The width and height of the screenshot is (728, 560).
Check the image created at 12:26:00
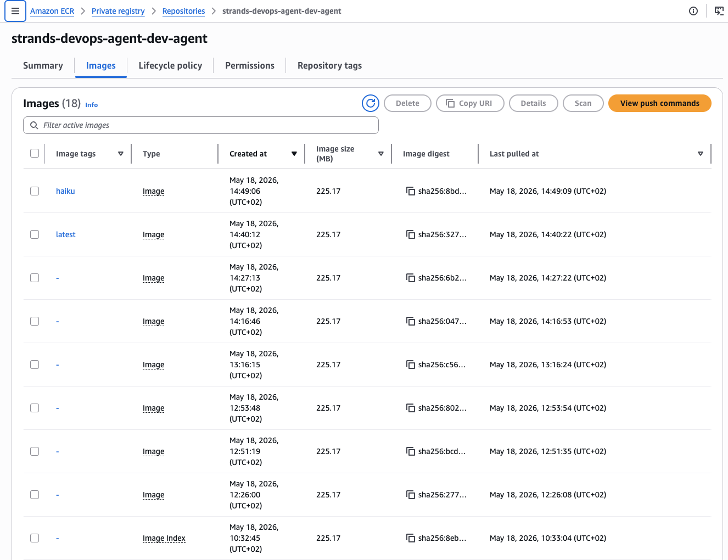pos(35,495)
